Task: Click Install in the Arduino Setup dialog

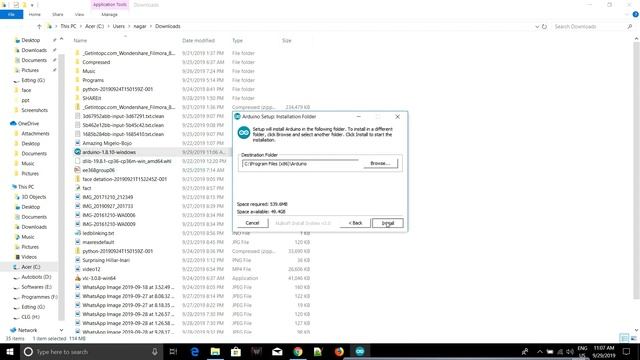Action: pyautogui.click(x=387, y=223)
